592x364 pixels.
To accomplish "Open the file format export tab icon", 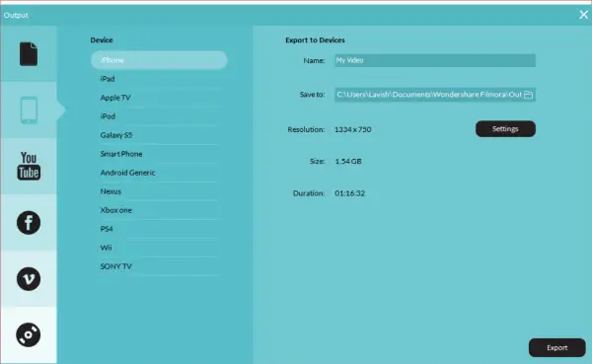I will click(29, 54).
